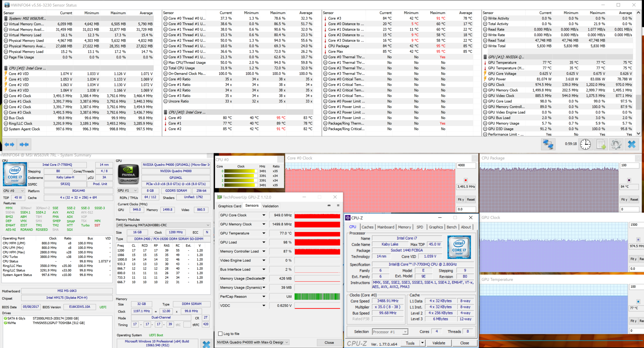Open the PerfCap Reason dropdown in GPU-Z
The height and width of the screenshot is (348, 644).
point(264,296)
